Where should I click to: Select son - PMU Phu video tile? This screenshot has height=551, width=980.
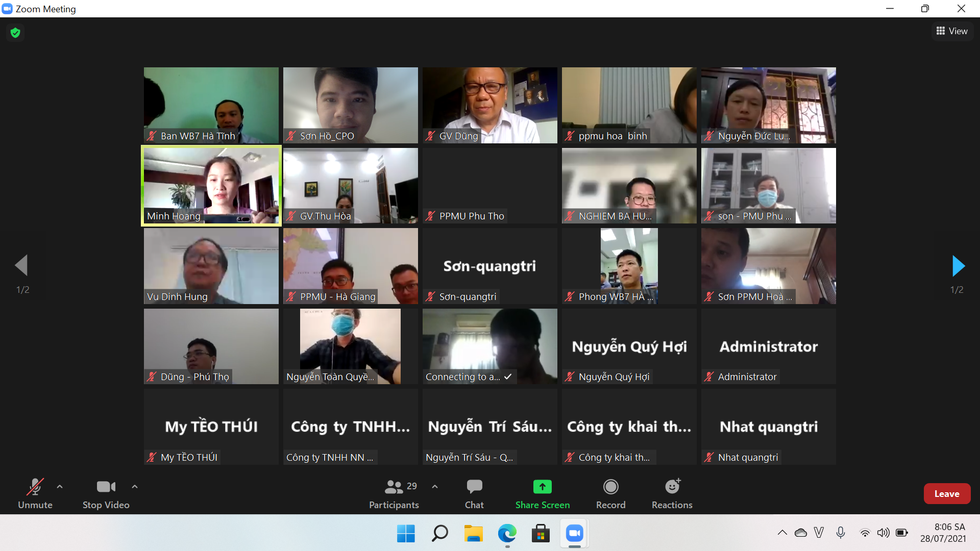coord(769,186)
